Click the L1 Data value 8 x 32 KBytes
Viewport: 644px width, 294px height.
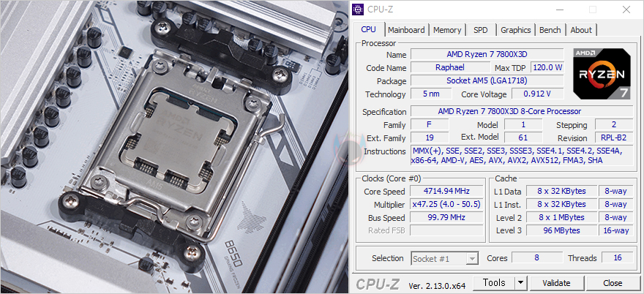click(x=561, y=191)
